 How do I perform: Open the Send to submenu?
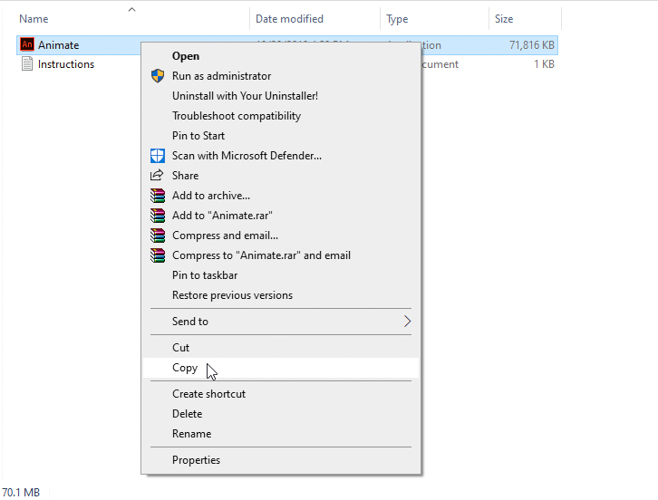click(x=281, y=322)
